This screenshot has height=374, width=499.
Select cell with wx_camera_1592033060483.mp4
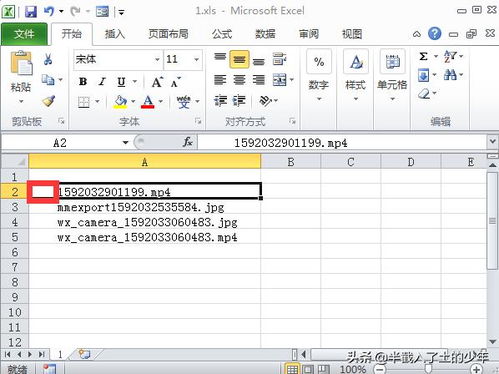coord(145,237)
